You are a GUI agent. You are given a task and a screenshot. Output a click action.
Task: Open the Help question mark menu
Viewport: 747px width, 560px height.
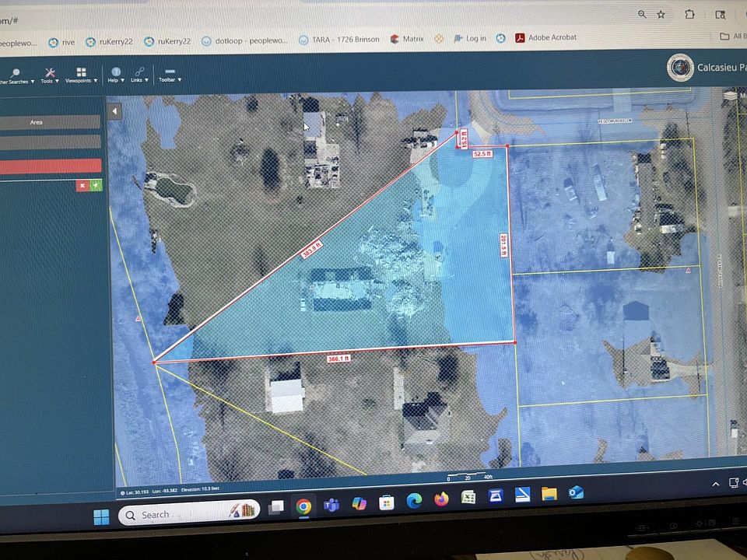click(x=116, y=72)
